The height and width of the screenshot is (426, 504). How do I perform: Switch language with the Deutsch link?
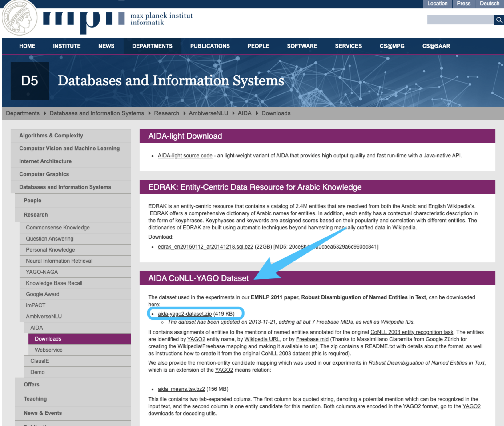point(489,4)
